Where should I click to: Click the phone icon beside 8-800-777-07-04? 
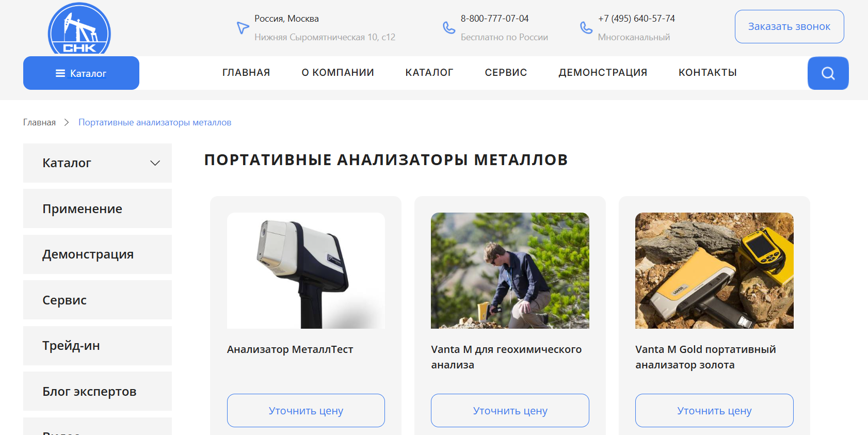(449, 27)
